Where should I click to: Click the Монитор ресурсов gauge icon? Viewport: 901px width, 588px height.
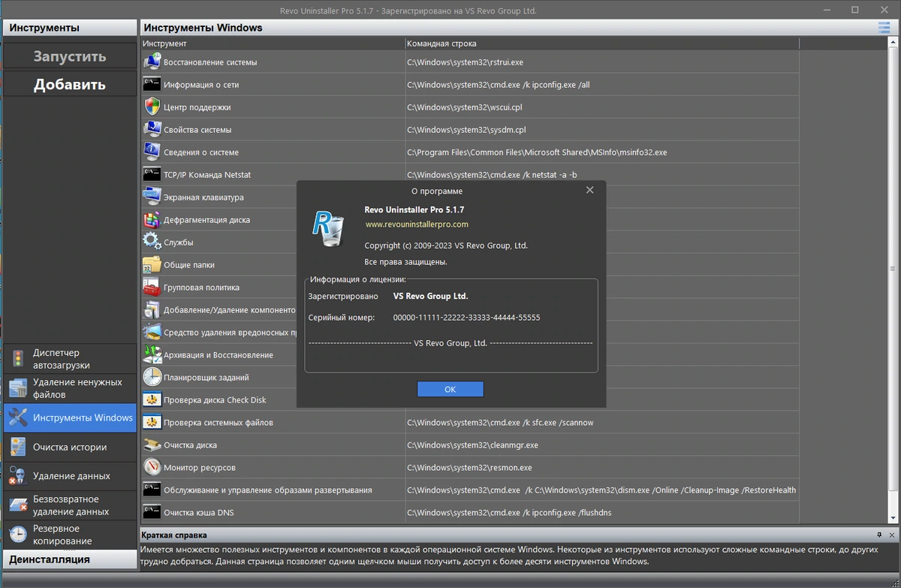(152, 467)
